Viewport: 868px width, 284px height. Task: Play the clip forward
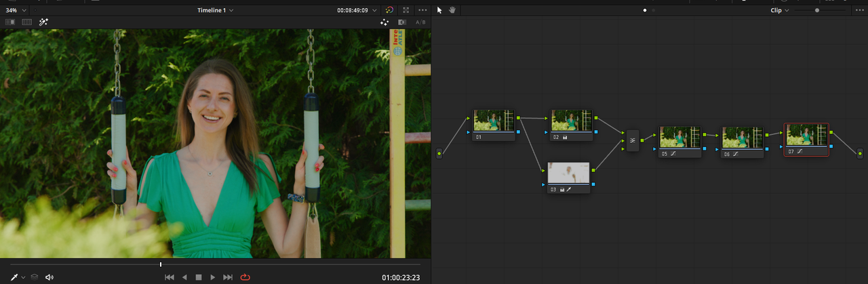click(213, 277)
